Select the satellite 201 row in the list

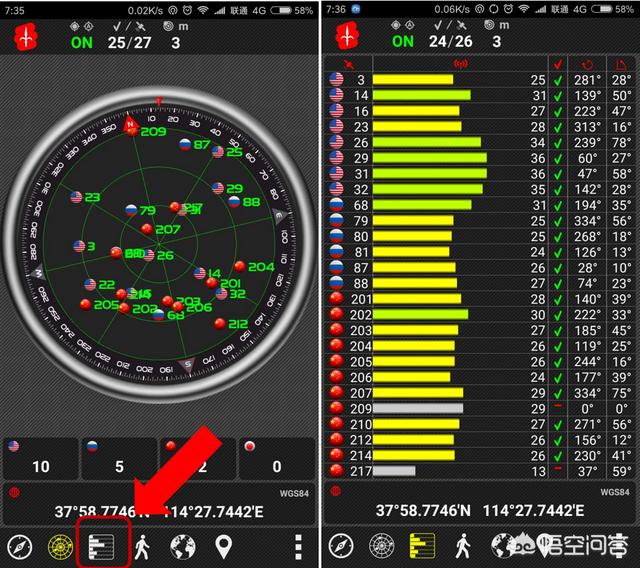point(481,299)
